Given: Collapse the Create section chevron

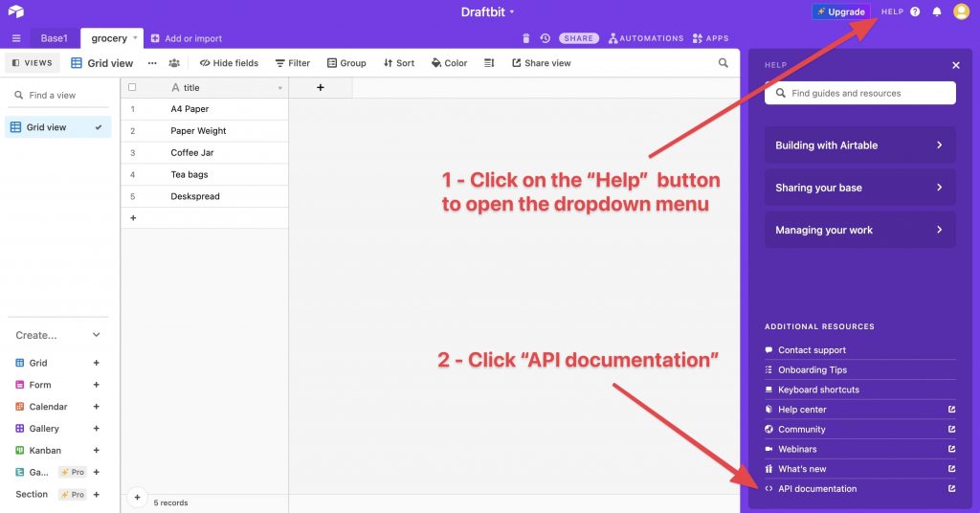Looking at the screenshot, I should tap(96, 335).
